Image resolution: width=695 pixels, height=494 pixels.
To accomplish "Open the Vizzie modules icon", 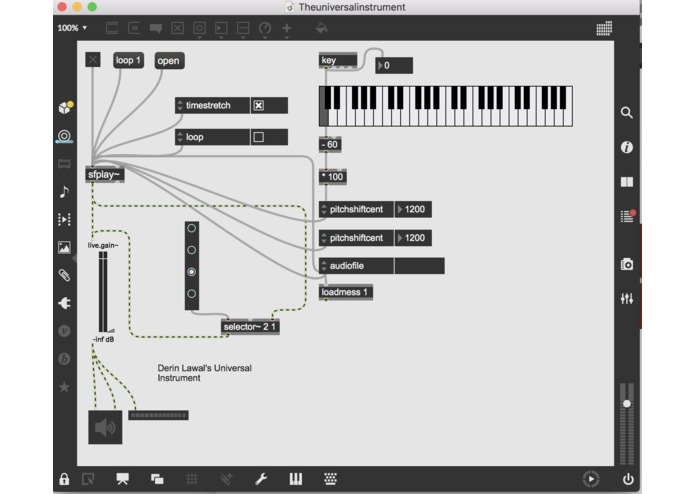I will pyautogui.click(x=64, y=331).
